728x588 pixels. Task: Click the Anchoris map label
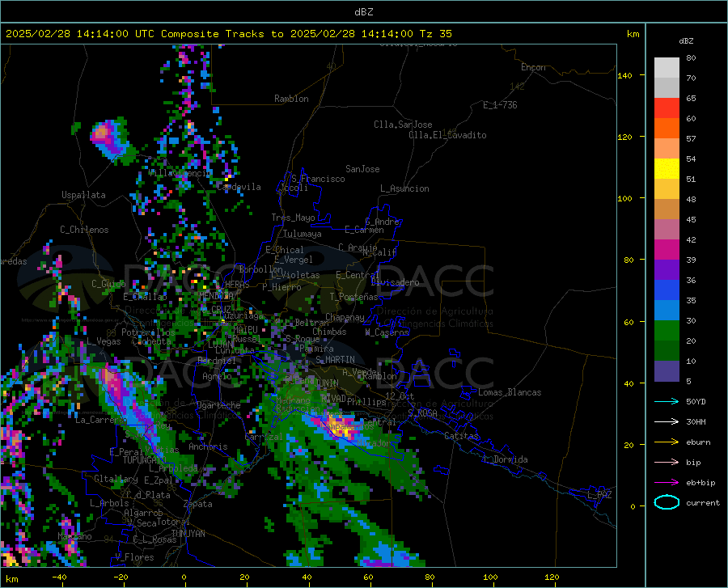tap(208, 446)
